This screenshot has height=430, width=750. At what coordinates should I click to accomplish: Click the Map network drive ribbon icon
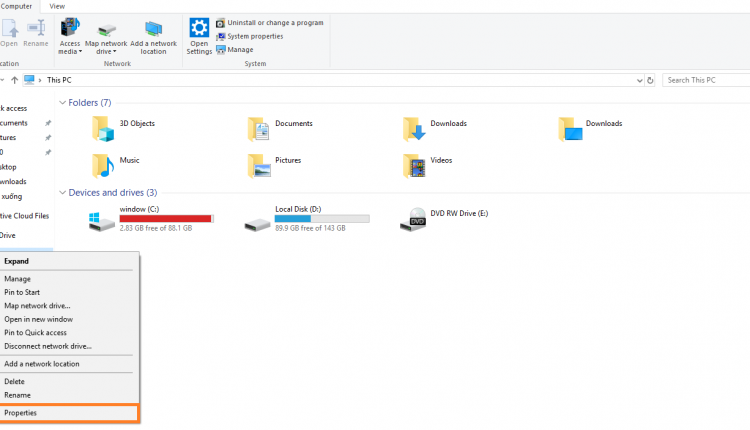106,31
